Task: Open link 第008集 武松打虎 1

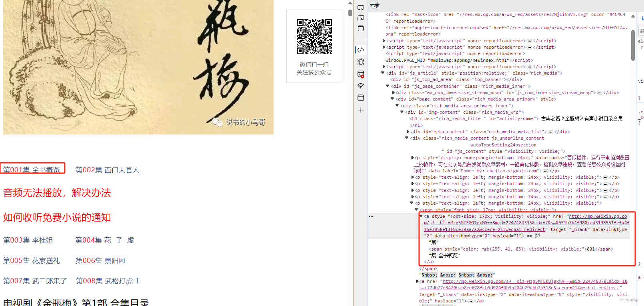Action: tap(107, 281)
